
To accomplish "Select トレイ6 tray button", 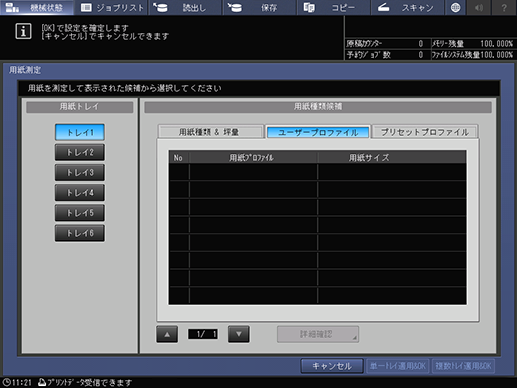I will coord(80,233).
